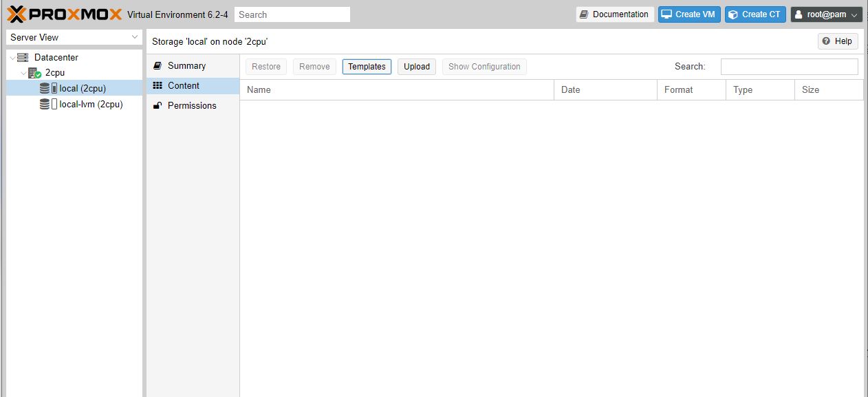868x397 pixels.
Task: Click the 2cpu node icon
Action: pos(35,73)
